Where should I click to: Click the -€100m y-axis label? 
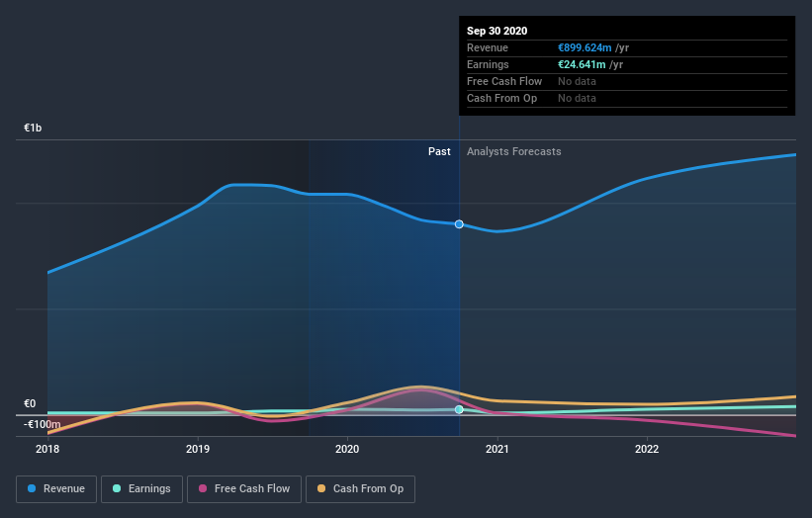(x=42, y=424)
